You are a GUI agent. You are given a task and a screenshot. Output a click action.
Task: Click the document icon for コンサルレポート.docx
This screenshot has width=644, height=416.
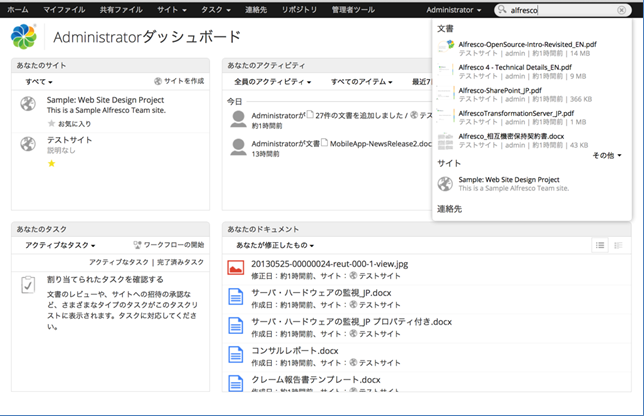[x=236, y=354]
